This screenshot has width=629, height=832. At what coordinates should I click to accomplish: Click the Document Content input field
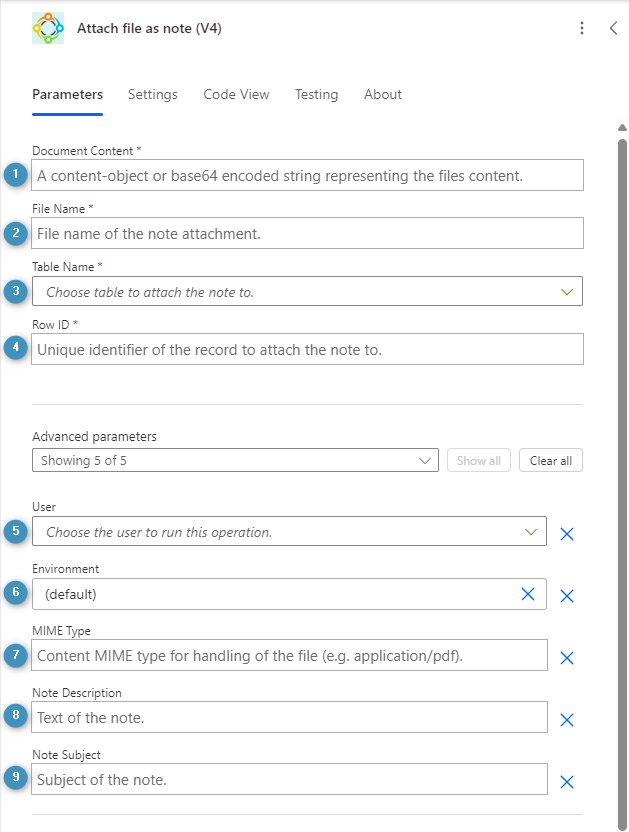(307, 176)
